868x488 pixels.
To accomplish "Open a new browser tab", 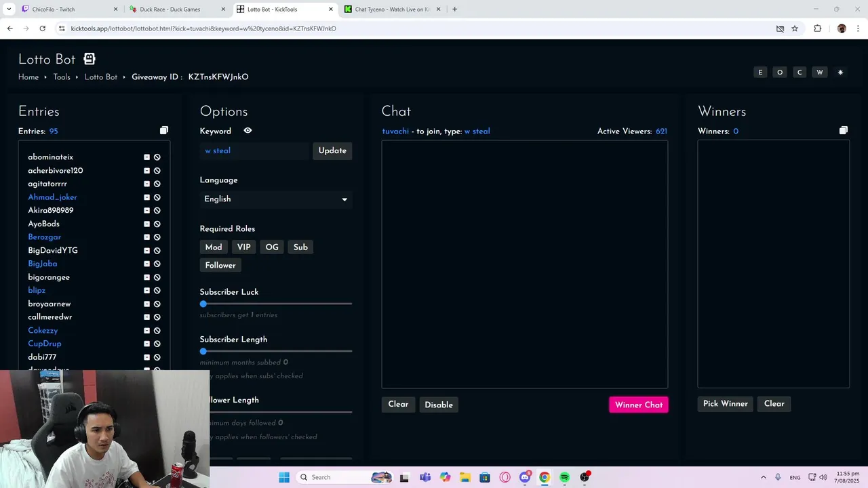I will pos(454,9).
